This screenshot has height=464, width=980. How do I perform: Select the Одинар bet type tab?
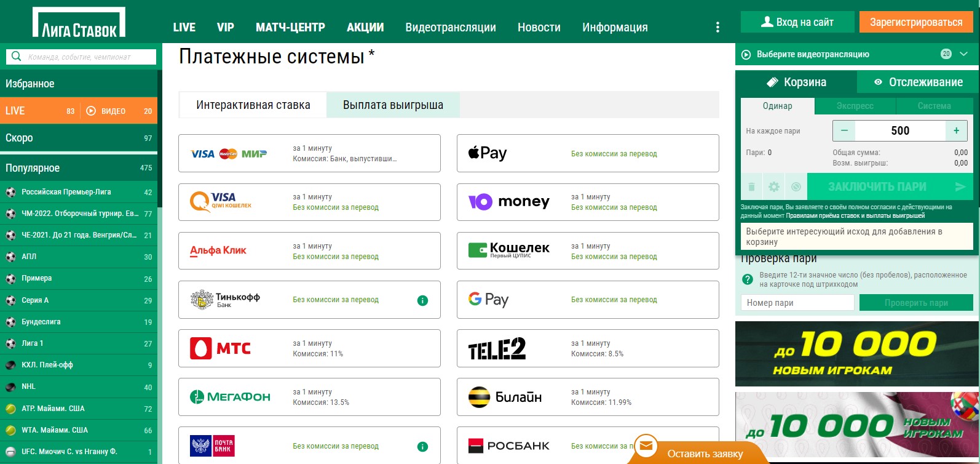click(x=777, y=106)
